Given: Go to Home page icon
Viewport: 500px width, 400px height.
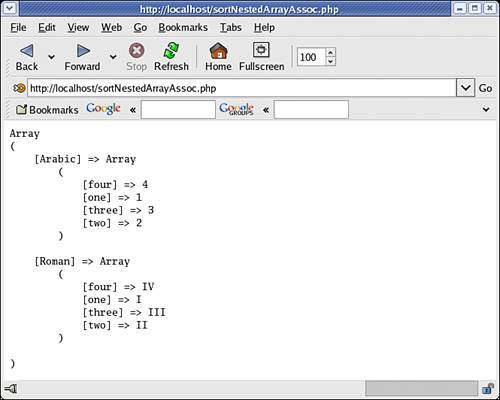Looking at the screenshot, I should (218, 51).
